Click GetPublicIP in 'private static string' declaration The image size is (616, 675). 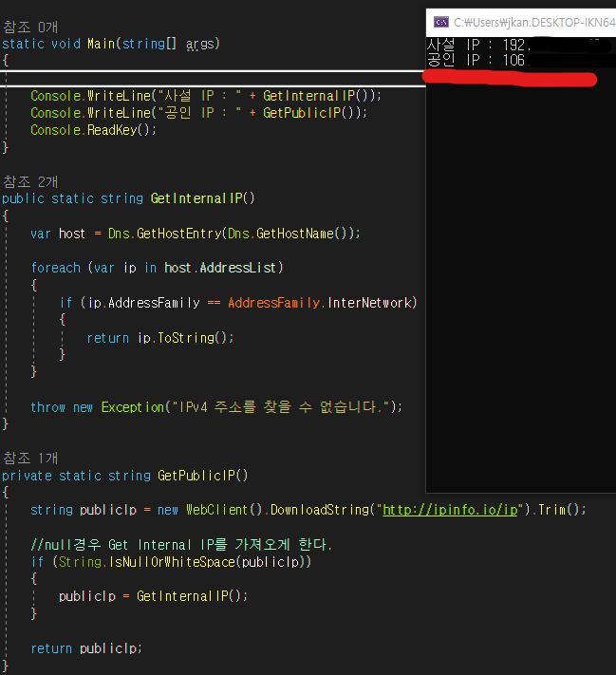point(196,476)
